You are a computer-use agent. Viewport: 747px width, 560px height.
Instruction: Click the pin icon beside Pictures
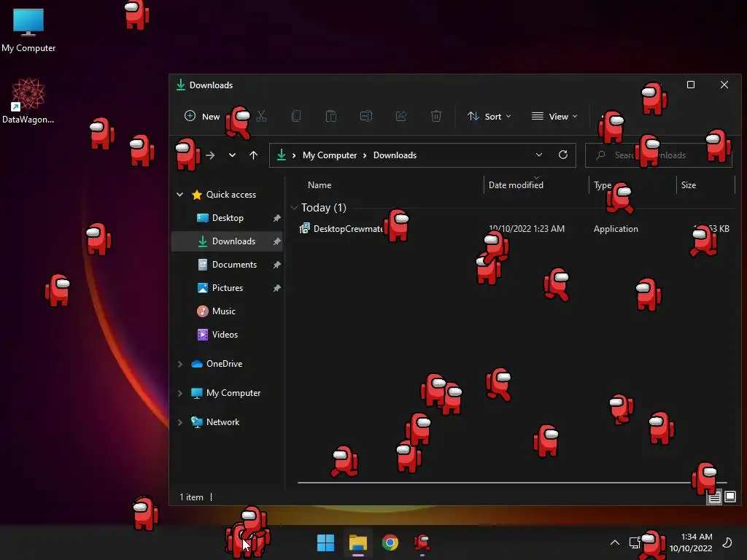coord(276,287)
